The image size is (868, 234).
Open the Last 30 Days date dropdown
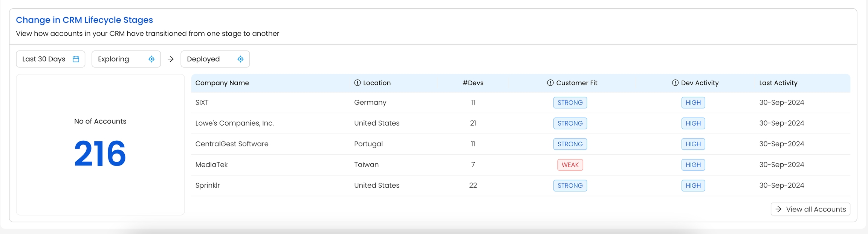point(50,59)
